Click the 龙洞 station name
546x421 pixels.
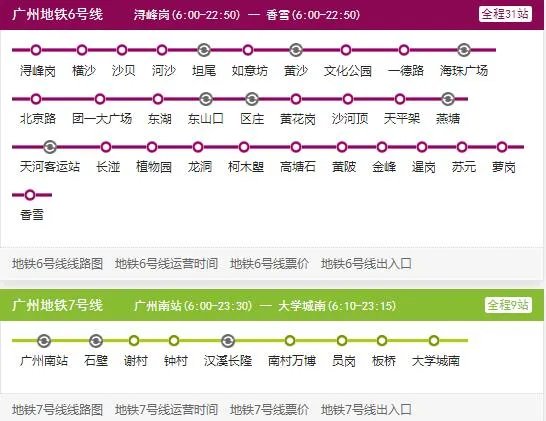[200, 167]
